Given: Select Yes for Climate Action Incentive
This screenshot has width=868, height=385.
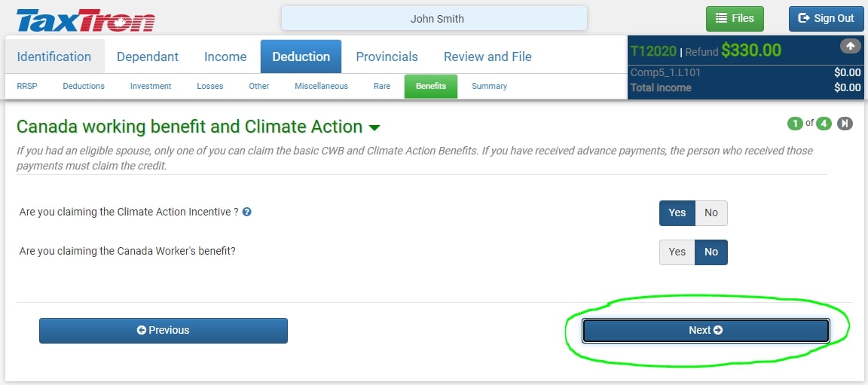Looking at the screenshot, I should [x=677, y=213].
